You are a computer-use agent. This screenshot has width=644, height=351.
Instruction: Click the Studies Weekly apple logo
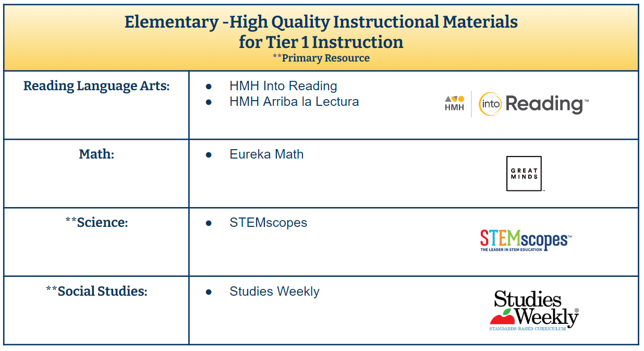(534, 310)
